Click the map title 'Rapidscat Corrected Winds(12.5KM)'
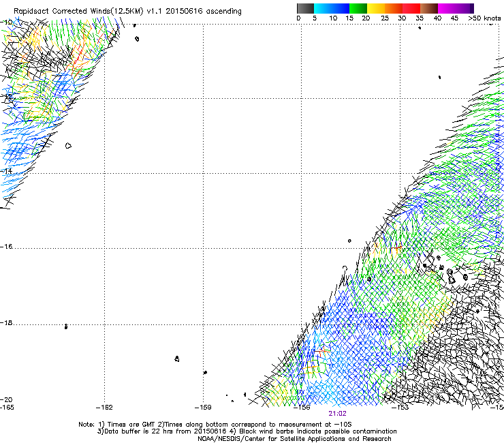The width and height of the screenshot is (504, 443). (x=78, y=12)
